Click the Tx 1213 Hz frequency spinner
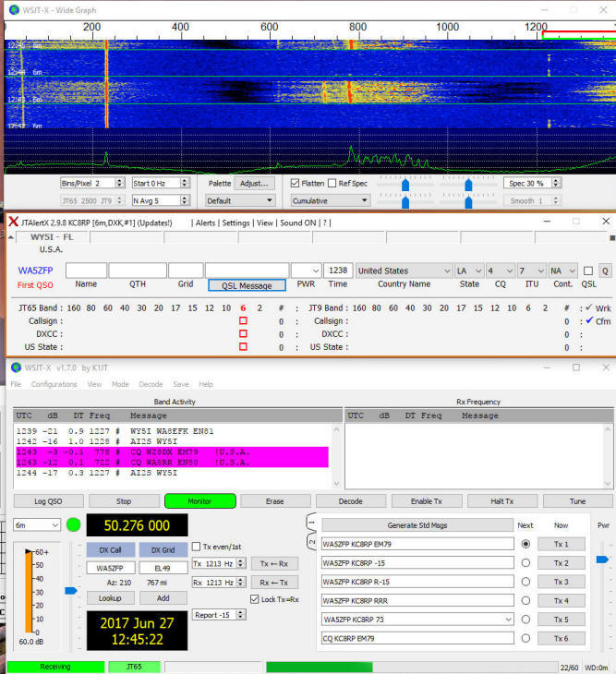616x674 pixels. click(219, 563)
